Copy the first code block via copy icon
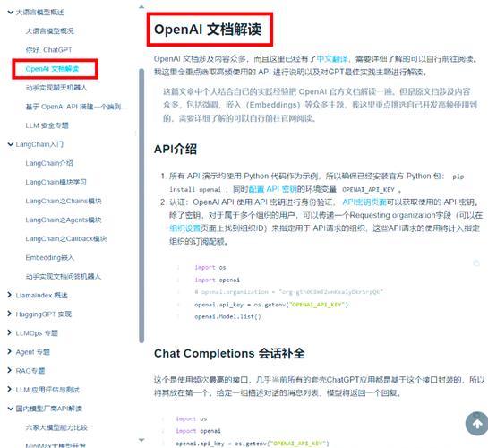Image resolution: width=488 pixels, height=448 pixels. [x=475, y=263]
